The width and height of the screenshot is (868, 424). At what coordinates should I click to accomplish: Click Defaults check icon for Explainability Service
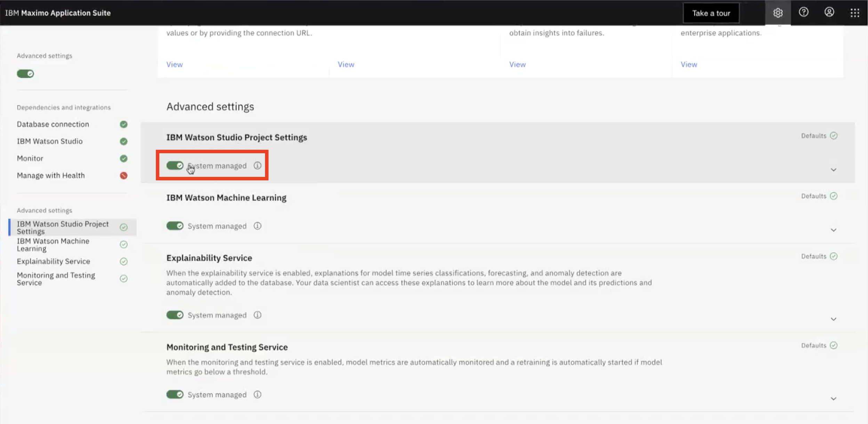click(x=834, y=256)
